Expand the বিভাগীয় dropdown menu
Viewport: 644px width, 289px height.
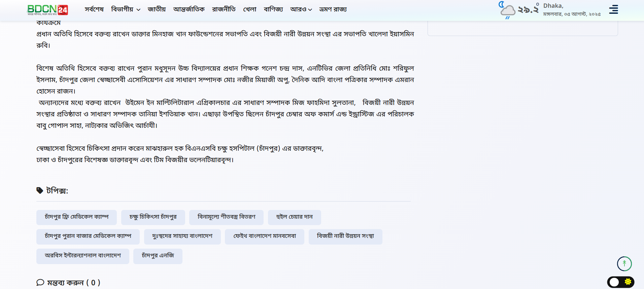pos(126,9)
